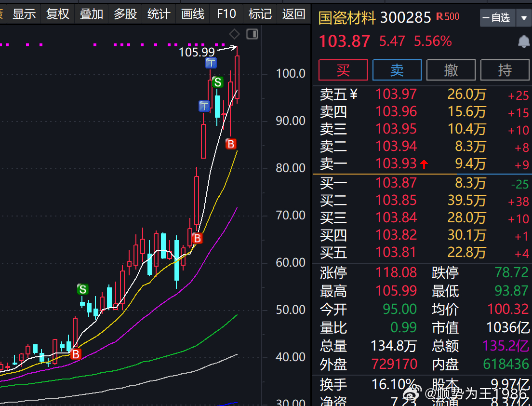Select the 卖二 price 103.94
The image size is (532, 406).
point(396,146)
